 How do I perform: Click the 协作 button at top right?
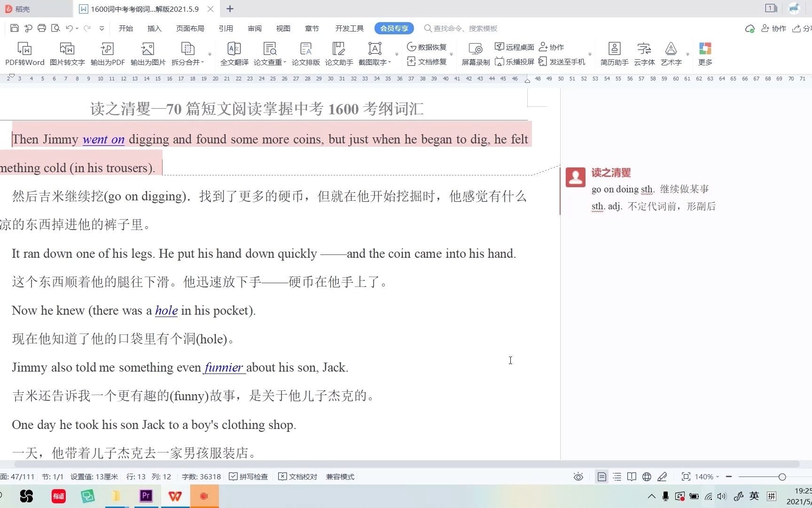click(x=774, y=29)
